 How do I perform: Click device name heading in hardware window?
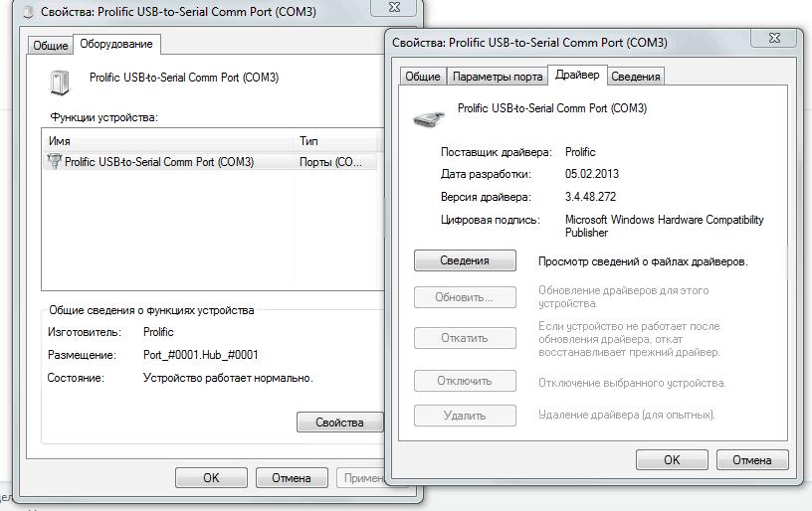pyautogui.click(x=184, y=78)
